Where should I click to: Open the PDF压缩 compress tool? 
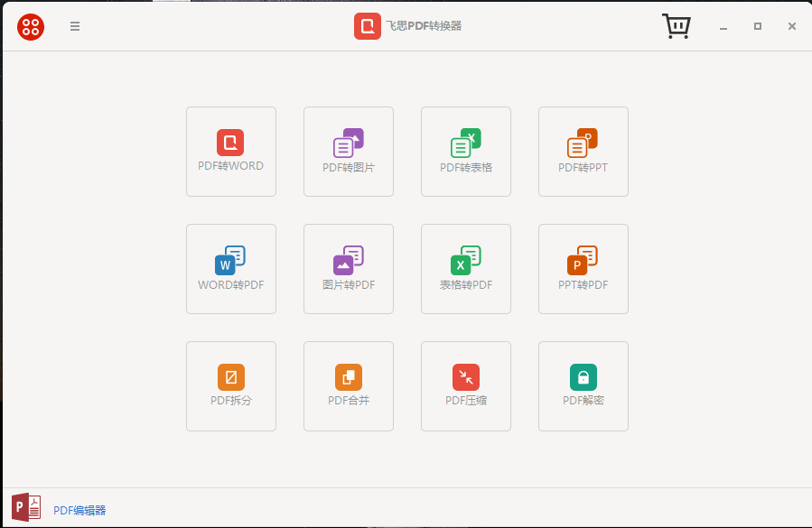[466, 385]
